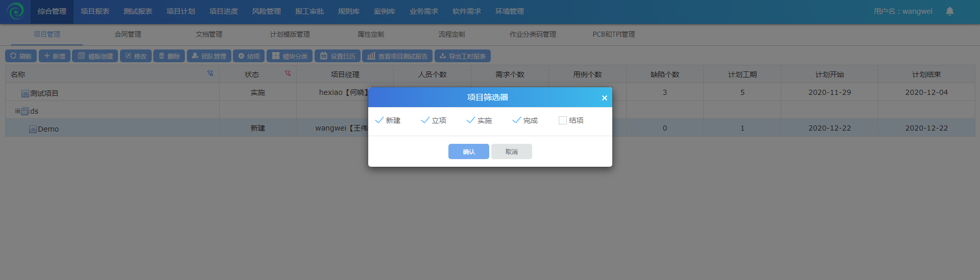The image size is (980, 280).
Task: Click 导出工时报表 export button
Action: click(462, 56)
